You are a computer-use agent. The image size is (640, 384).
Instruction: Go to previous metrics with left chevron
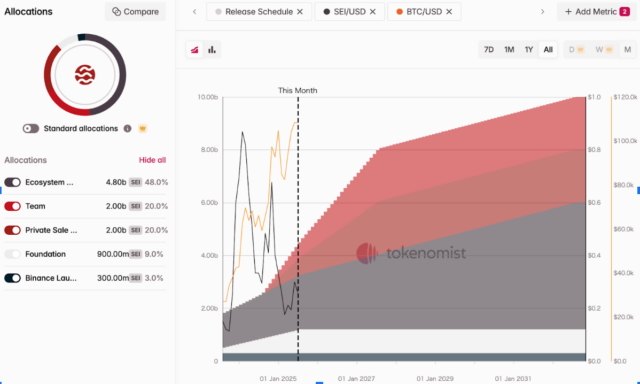click(195, 12)
